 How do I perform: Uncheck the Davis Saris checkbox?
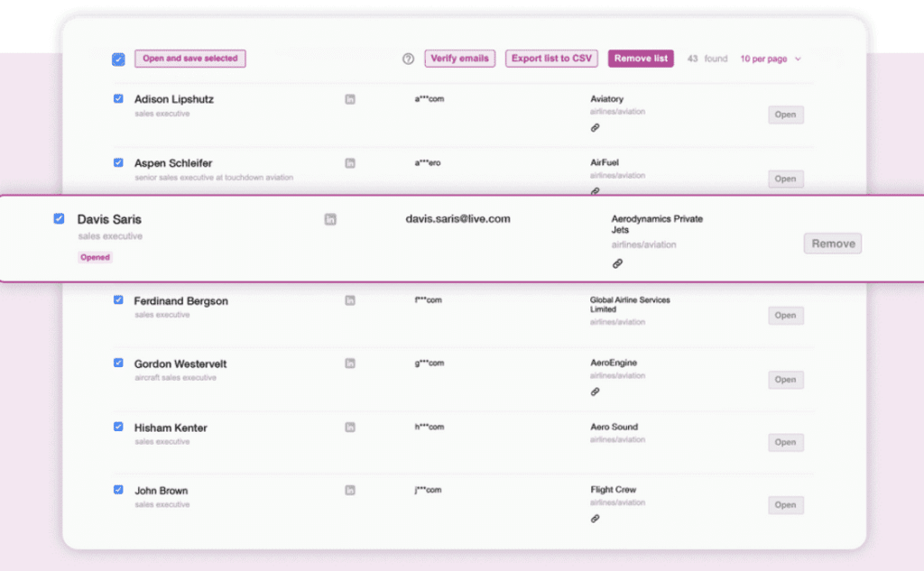pyautogui.click(x=59, y=218)
